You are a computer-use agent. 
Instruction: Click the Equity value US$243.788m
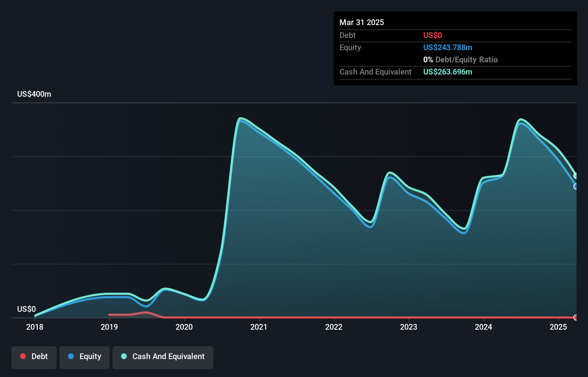coord(448,48)
